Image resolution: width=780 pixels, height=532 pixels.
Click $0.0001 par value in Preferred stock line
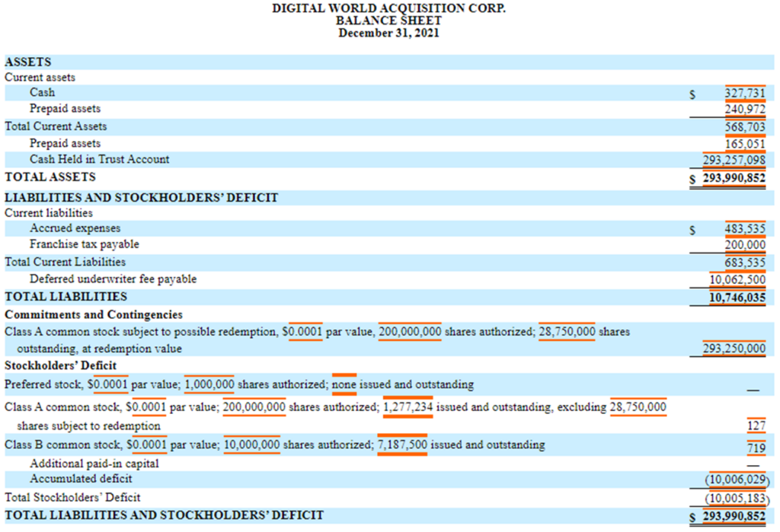[107, 384]
